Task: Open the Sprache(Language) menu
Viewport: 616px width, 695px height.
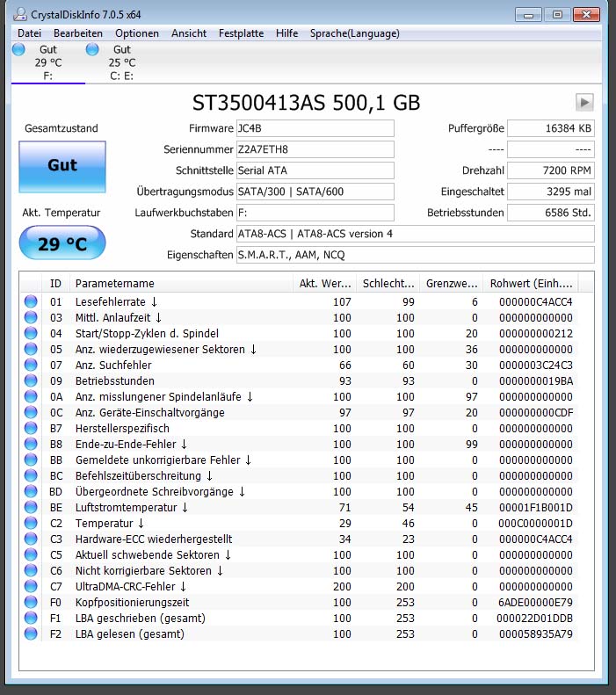Action: 354,33
